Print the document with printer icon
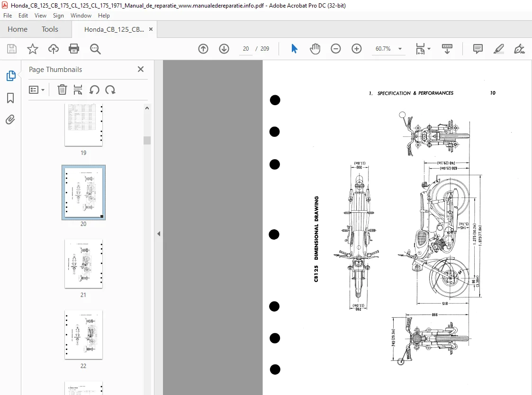Image resolution: width=532 pixels, height=395 pixels. click(74, 49)
